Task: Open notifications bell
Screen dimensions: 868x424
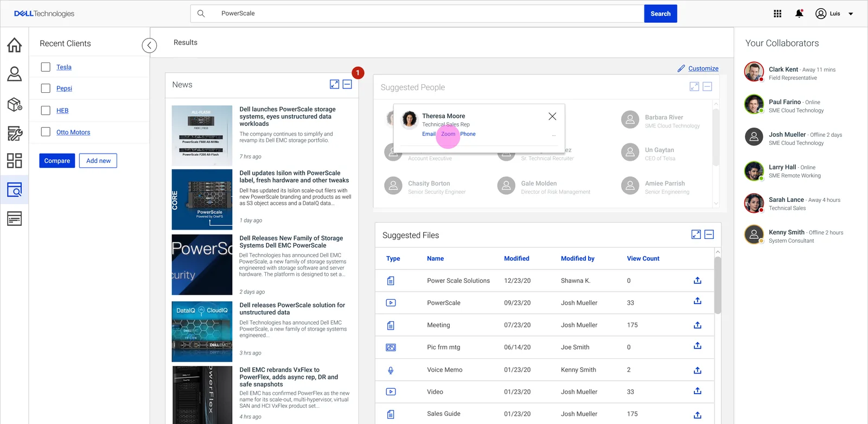Action: click(799, 14)
